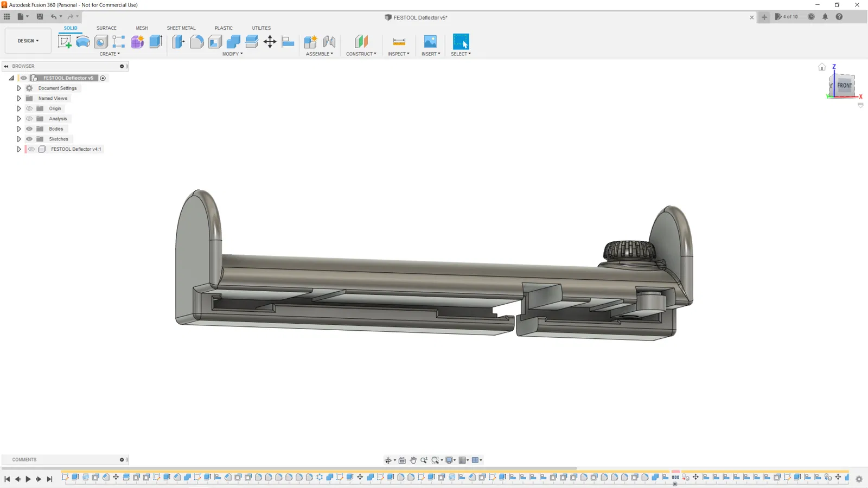Open the Construct dropdown menu

[361, 54]
